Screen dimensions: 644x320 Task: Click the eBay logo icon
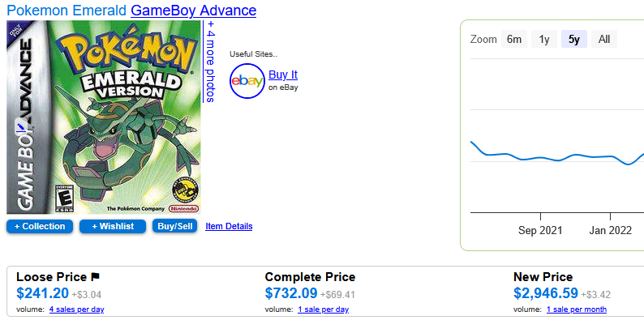(x=247, y=81)
